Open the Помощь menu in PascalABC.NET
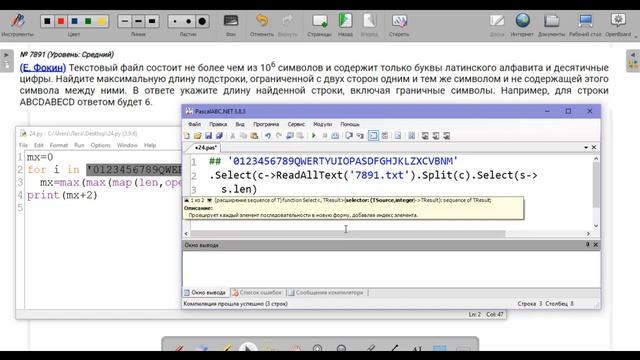 click(350, 124)
